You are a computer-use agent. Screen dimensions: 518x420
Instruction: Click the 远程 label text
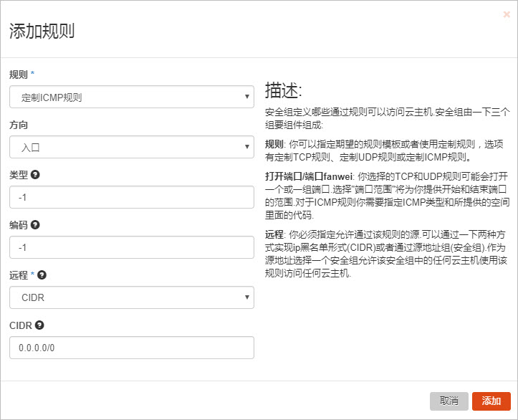point(18,275)
